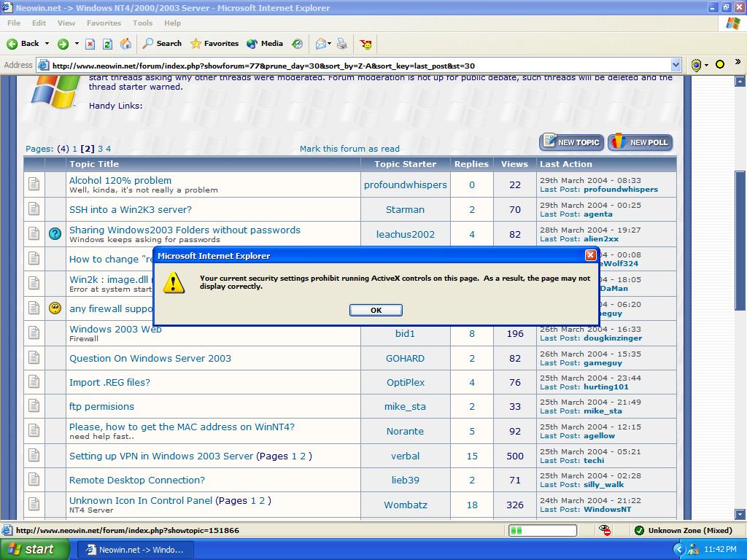Viewport: 747px width, 560px height.
Task: Click 'Mark this forum as read' link
Action: coord(349,149)
